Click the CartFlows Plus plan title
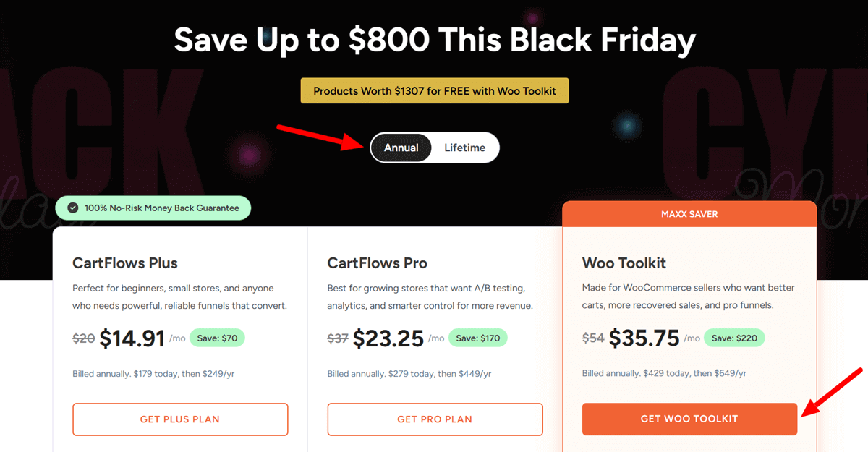Screen dimensions: 868x452 point(124,263)
